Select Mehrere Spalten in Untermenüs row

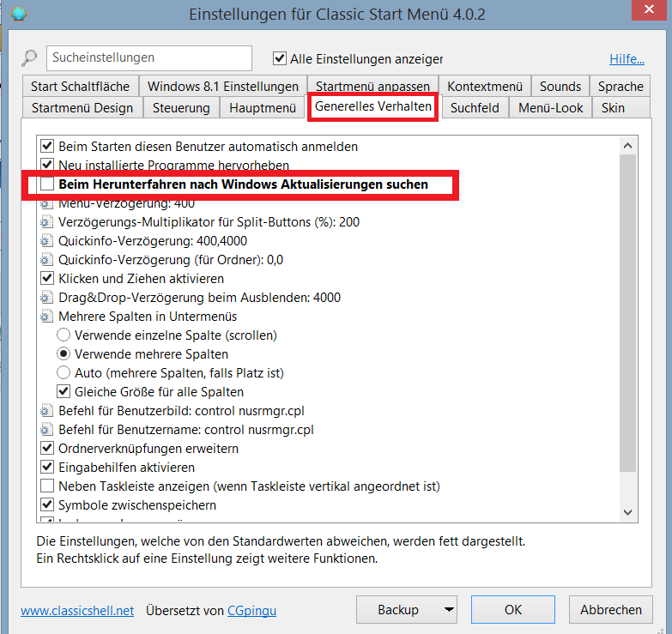pos(148,317)
